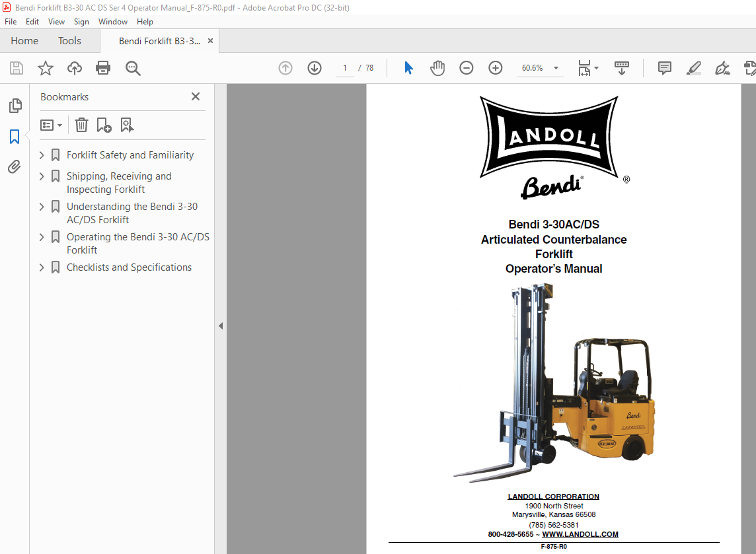
Task: Open the zoom level dropdown arrow
Action: click(x=556, y=68)
